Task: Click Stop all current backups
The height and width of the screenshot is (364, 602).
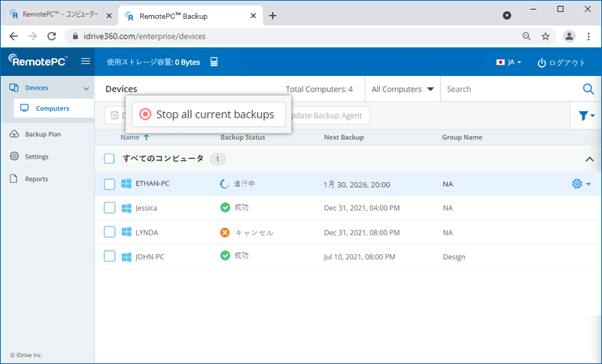Action: click(208, 114)
